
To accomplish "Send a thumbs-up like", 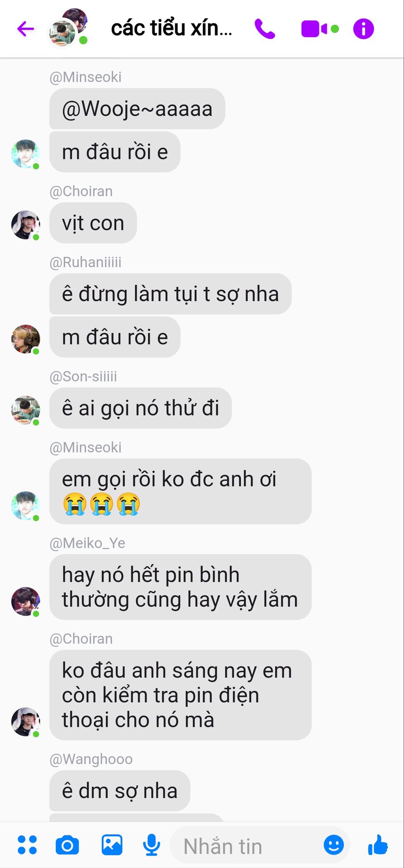I will [378, 844].
